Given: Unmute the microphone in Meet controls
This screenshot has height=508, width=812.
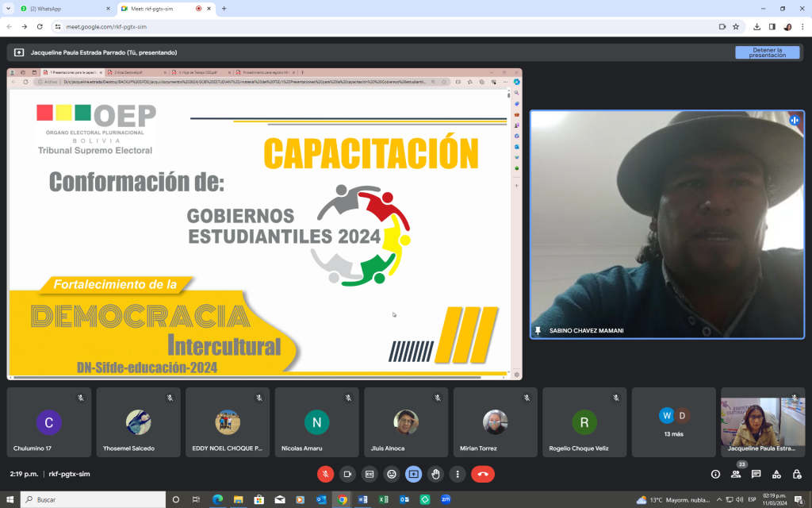Looking at the screenshot, I should [325, 474].
